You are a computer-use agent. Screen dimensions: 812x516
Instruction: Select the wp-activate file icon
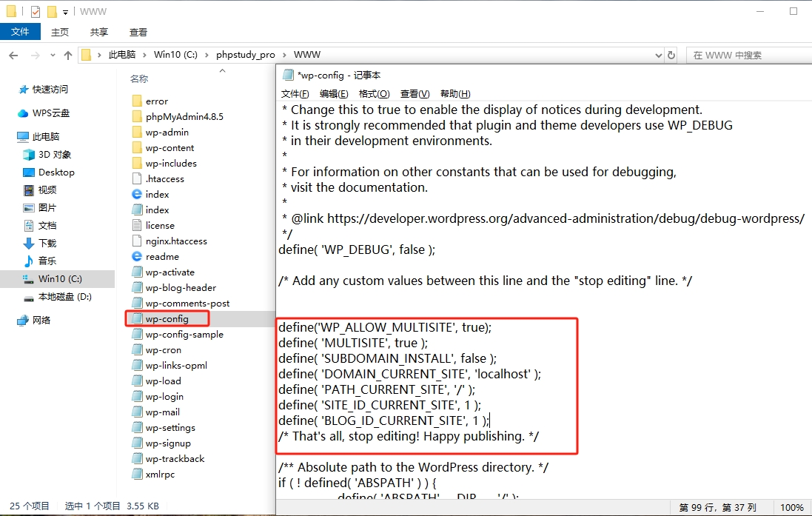pyautogui.click(x=137, y=272)
